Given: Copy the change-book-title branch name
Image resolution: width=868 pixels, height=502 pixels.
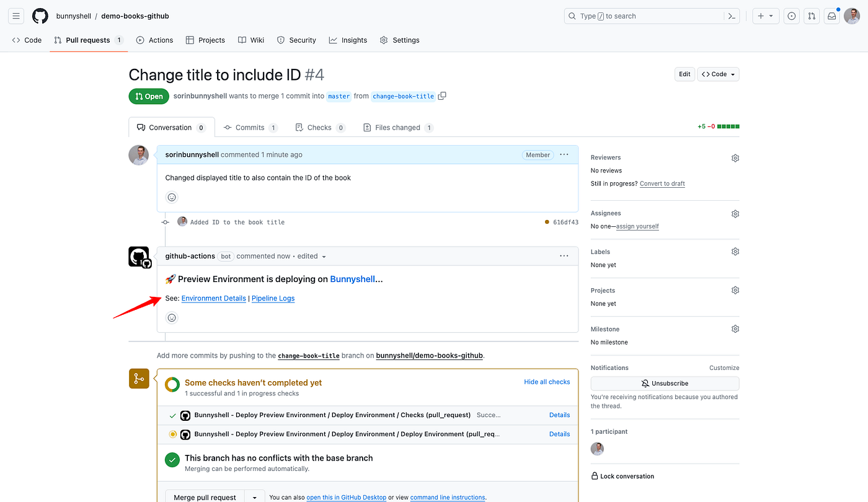Looking at the screenshot, I should point(442,96).
